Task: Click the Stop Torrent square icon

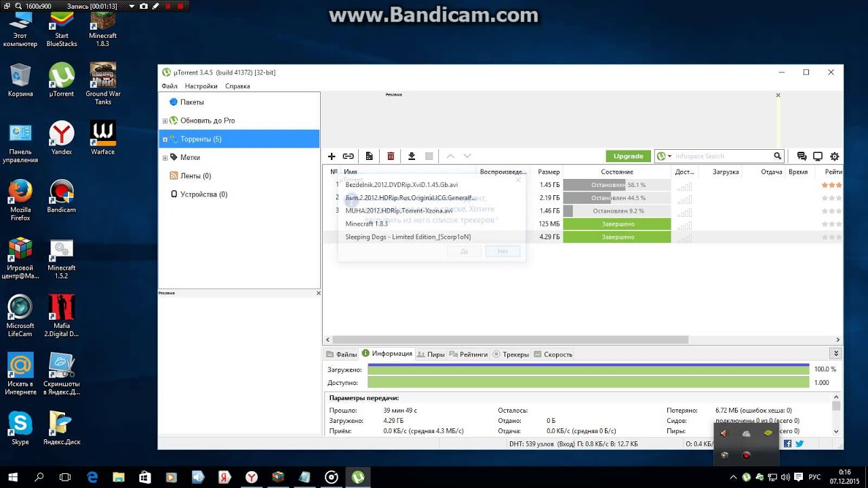Action: 429,157
